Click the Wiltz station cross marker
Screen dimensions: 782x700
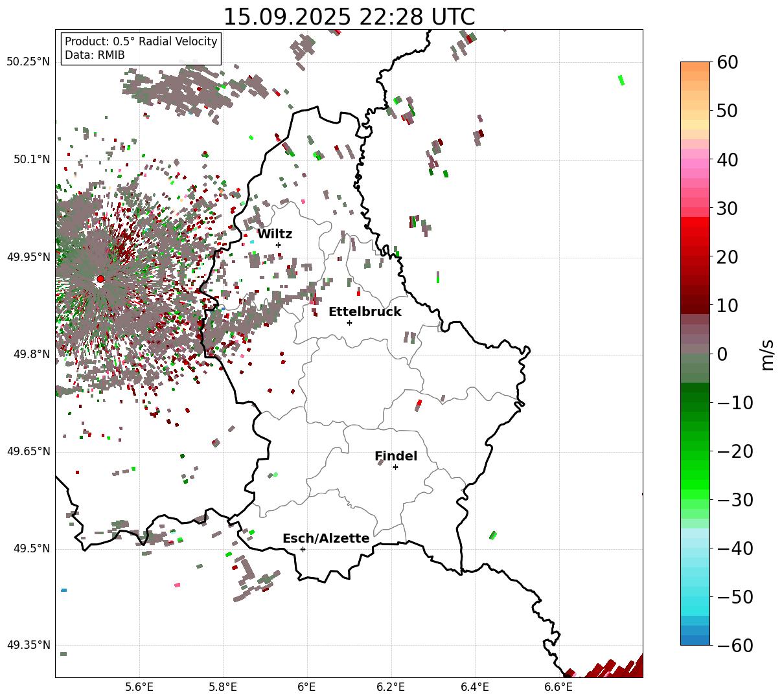coord(278,245)
